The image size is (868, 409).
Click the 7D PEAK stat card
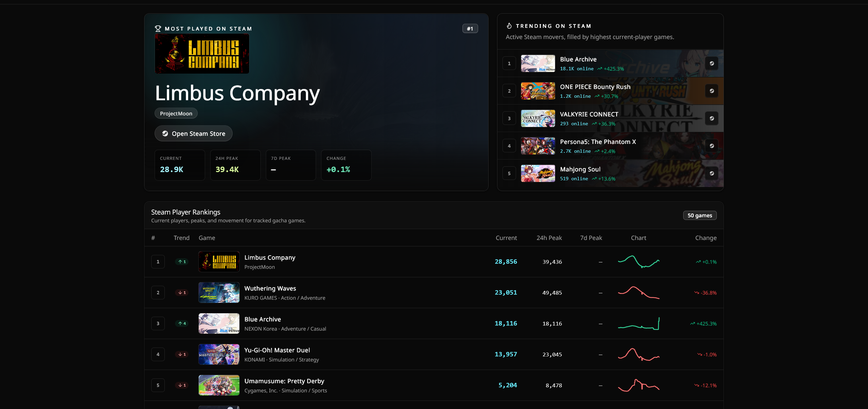[x=291, y=165]
